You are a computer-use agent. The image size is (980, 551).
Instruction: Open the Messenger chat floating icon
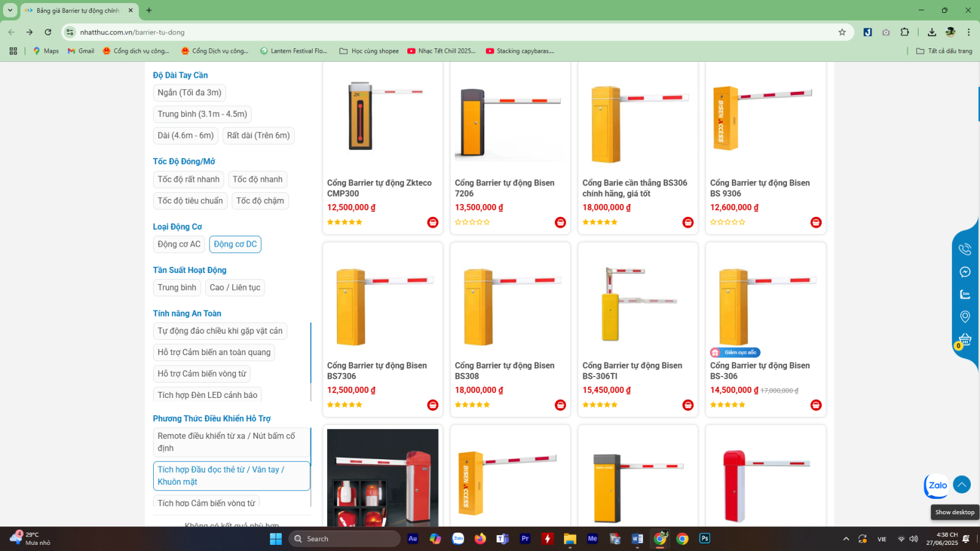[965, 272]
